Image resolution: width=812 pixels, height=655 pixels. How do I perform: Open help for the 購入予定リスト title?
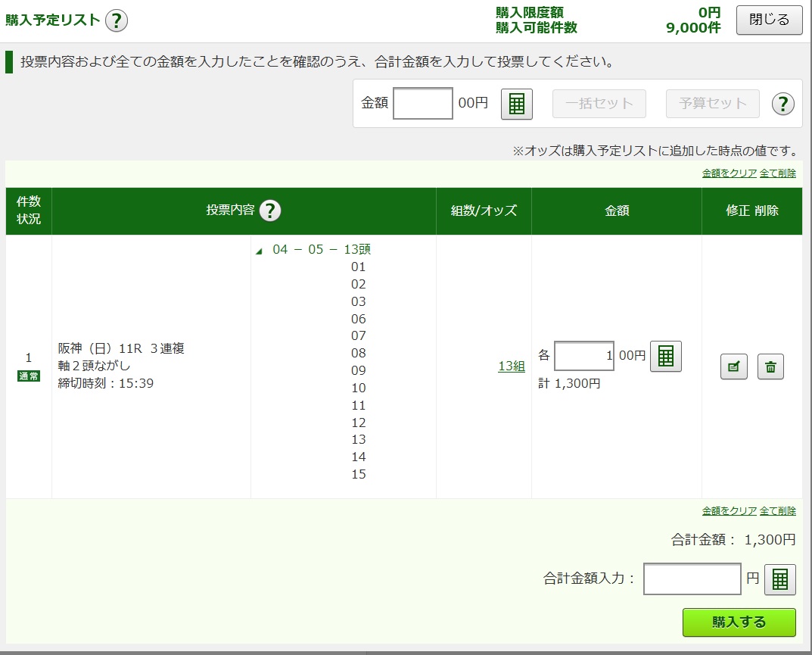point(116,20)
